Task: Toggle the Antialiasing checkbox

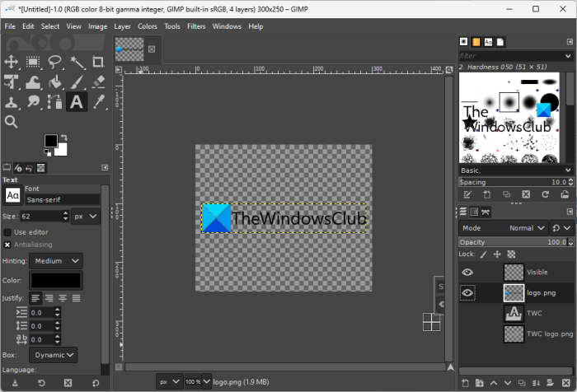Action: [x=8, y=245]
